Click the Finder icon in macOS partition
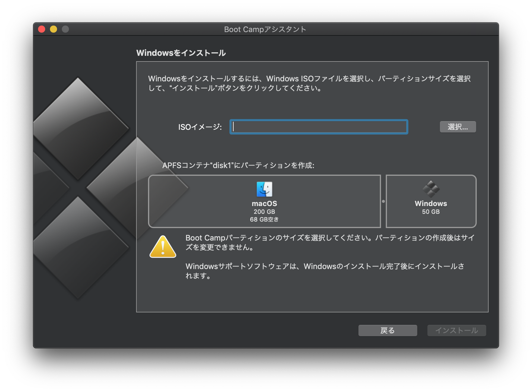Screen dimensions: 532x392 point(264,189)
